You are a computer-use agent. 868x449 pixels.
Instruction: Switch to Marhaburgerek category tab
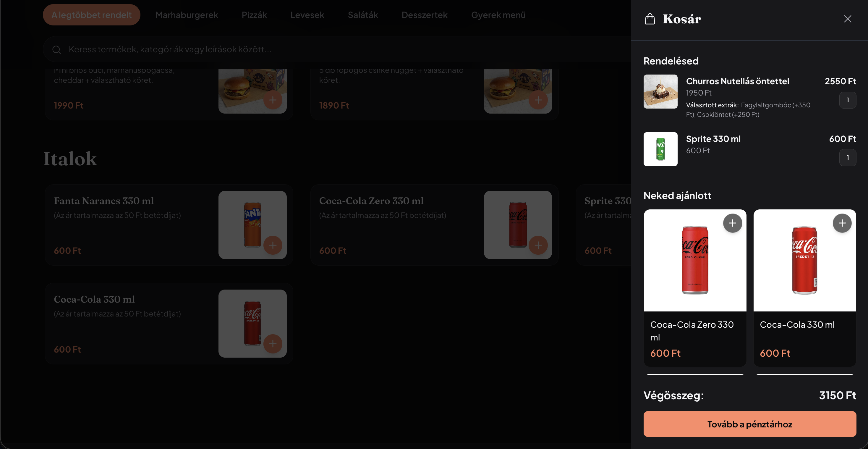point(187,15)
